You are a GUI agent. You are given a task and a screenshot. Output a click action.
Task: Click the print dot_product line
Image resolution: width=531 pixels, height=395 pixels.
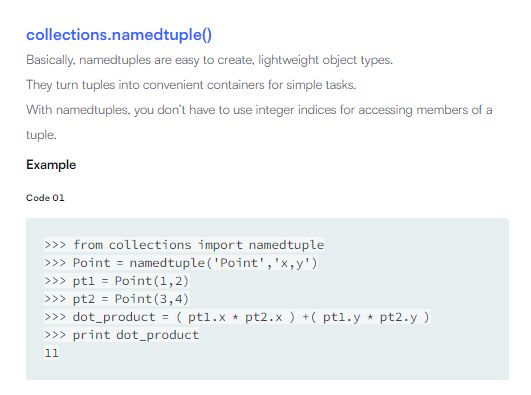[122, 335]
